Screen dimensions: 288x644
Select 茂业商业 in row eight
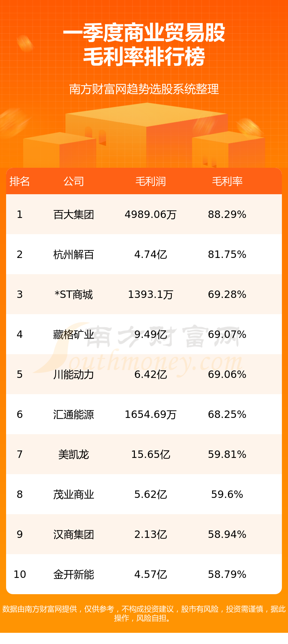pos(74,495)
